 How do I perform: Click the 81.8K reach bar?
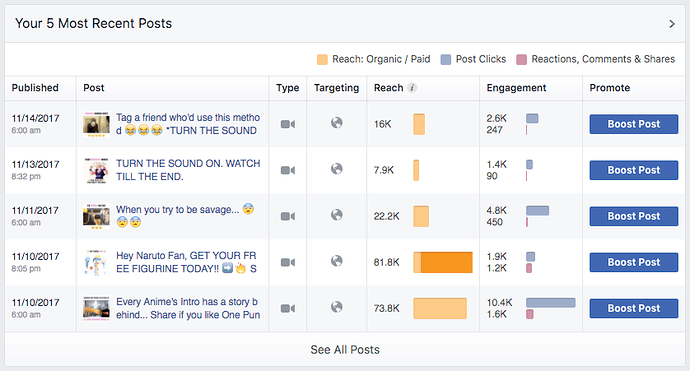(443, 262)
